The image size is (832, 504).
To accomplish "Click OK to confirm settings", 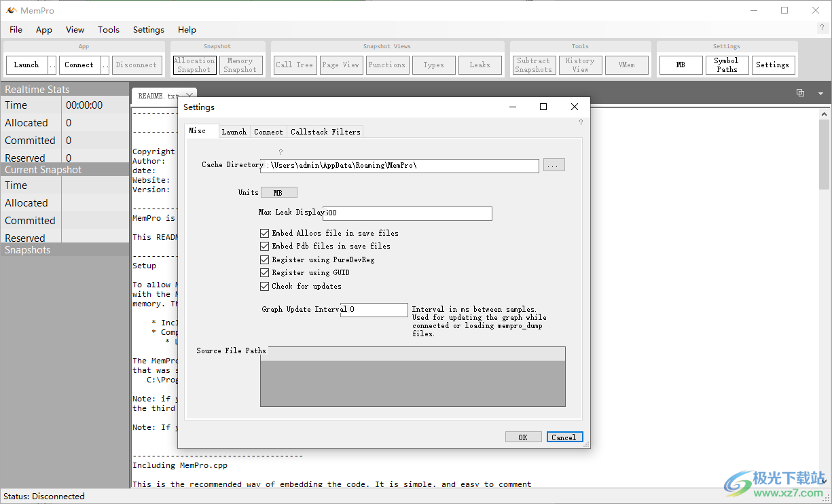I will tap(523, 437).
